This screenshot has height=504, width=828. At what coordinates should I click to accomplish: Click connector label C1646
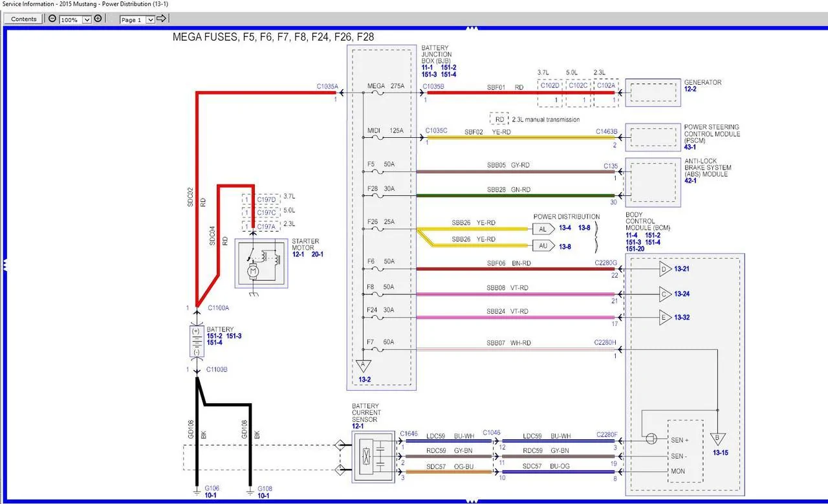pos(409,433)
